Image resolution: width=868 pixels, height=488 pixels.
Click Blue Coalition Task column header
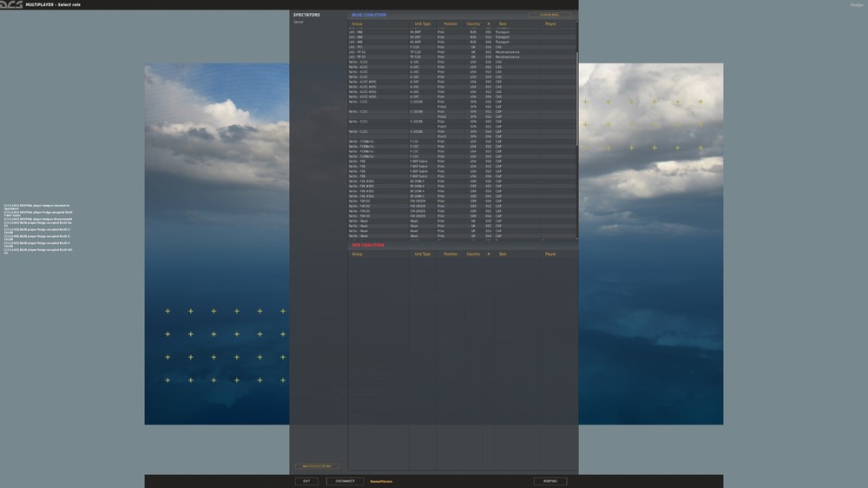(503, 23)
